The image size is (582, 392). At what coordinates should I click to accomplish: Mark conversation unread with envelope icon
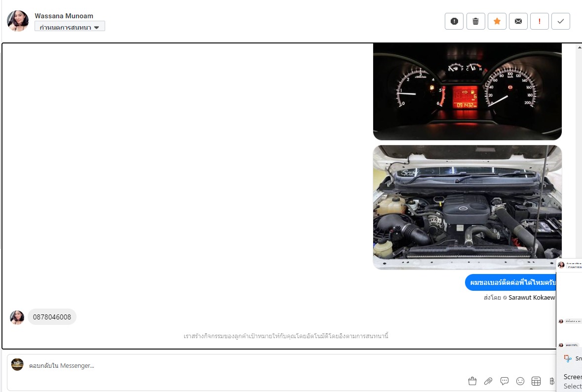pyautogui.click(x=518, y=21)
